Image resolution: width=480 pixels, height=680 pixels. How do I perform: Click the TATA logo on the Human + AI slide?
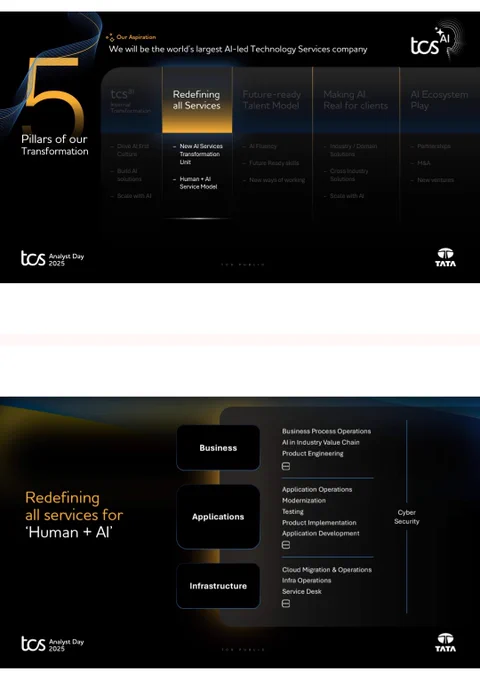pyautogui.click(x=445, y=642)
